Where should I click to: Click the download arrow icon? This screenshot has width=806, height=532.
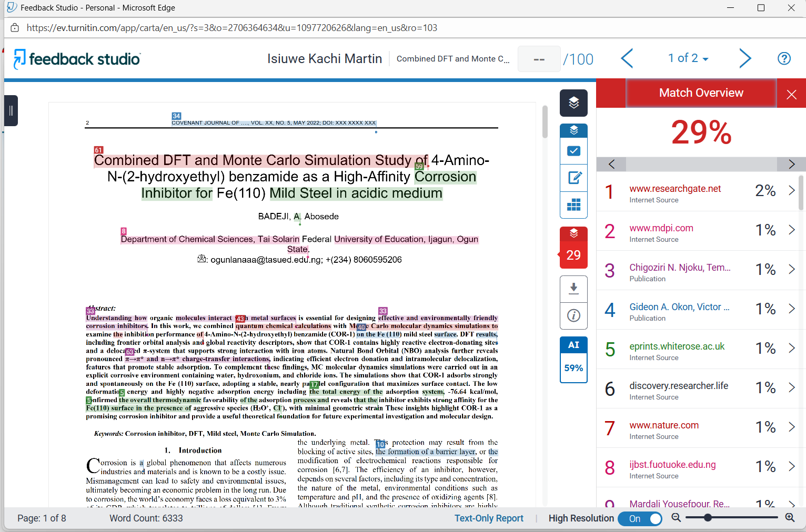(x=573, y=288)
